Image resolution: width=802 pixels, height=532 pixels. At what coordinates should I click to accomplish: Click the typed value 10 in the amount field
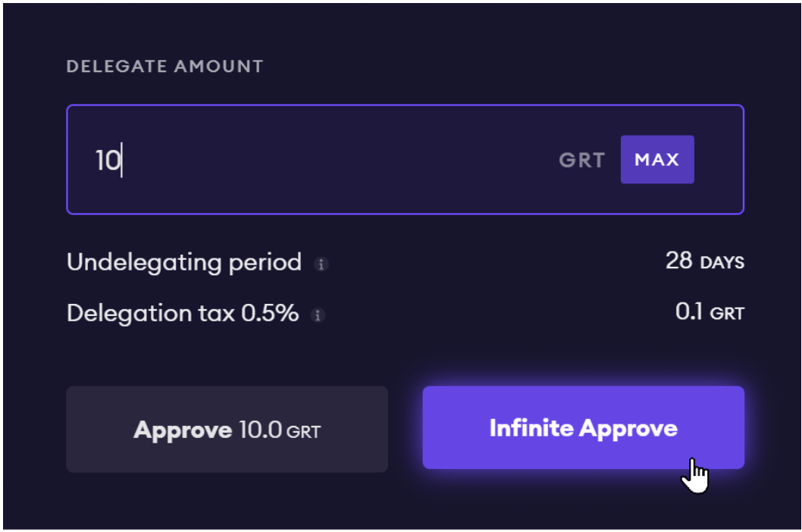107,161
